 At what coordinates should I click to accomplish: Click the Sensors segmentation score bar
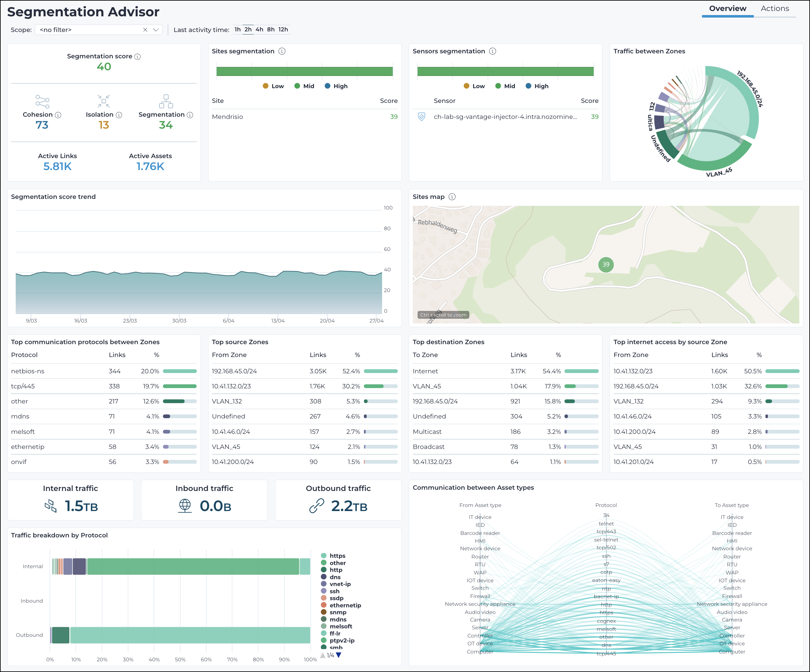click(505, 71)
